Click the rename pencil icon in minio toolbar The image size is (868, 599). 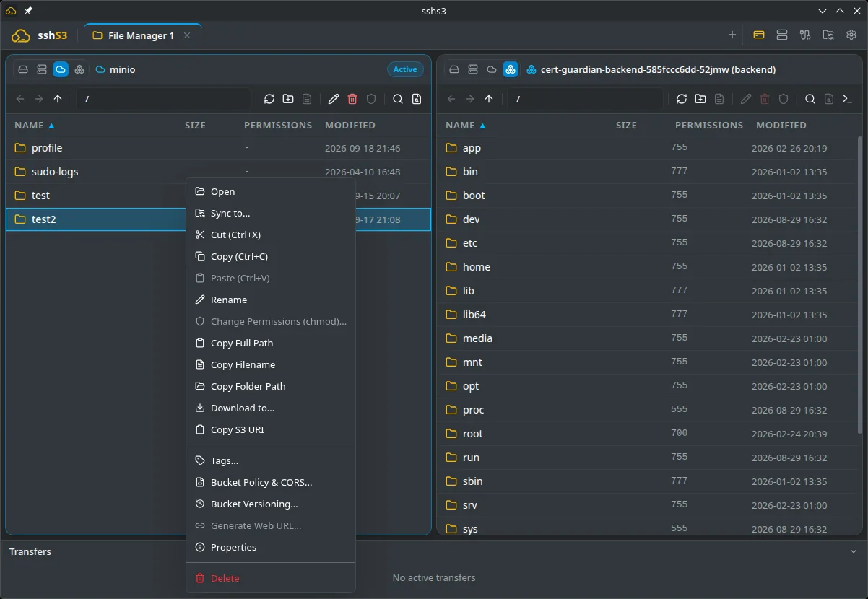[334, 99]
